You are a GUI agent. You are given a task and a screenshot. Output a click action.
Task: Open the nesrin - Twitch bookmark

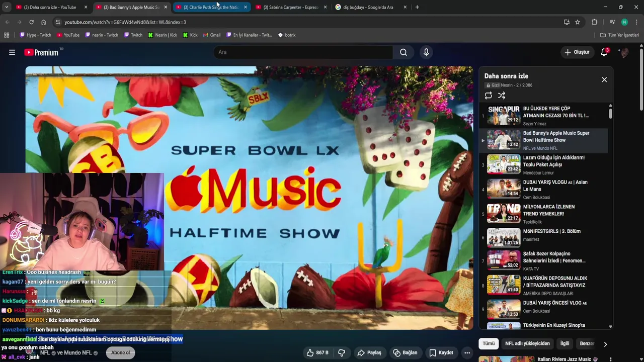pyautogui.click(x=102, y=35)
